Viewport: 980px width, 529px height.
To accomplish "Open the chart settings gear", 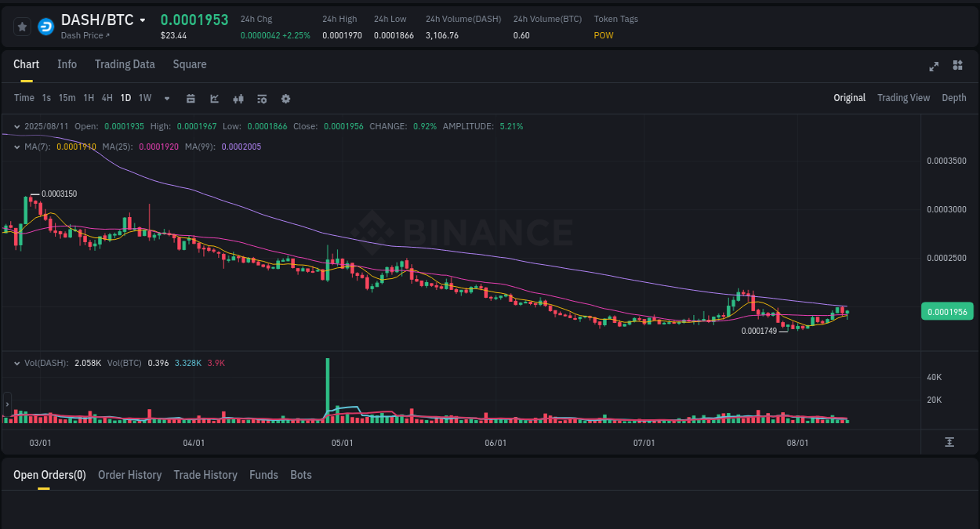I will [x=285, y=98].
